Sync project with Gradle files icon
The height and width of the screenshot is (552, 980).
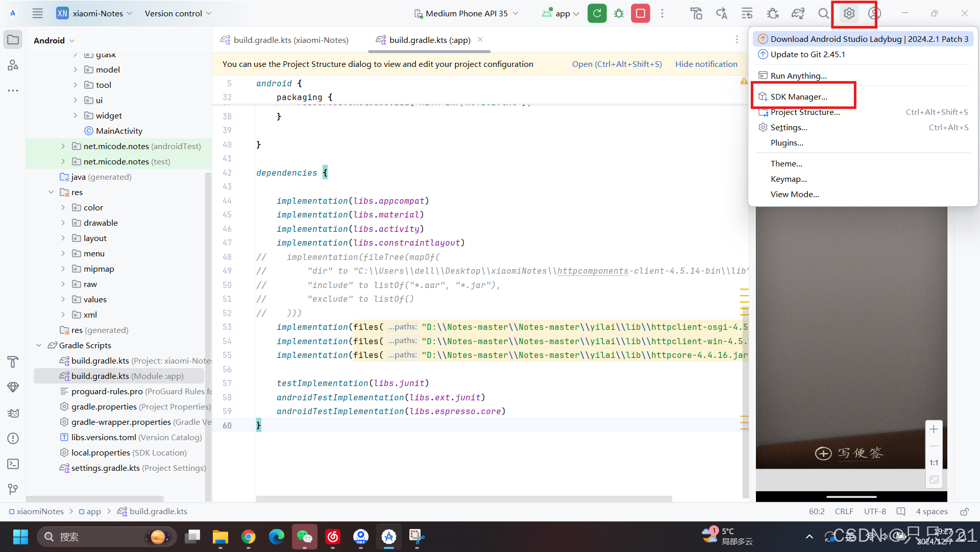(x=798, y=14)
